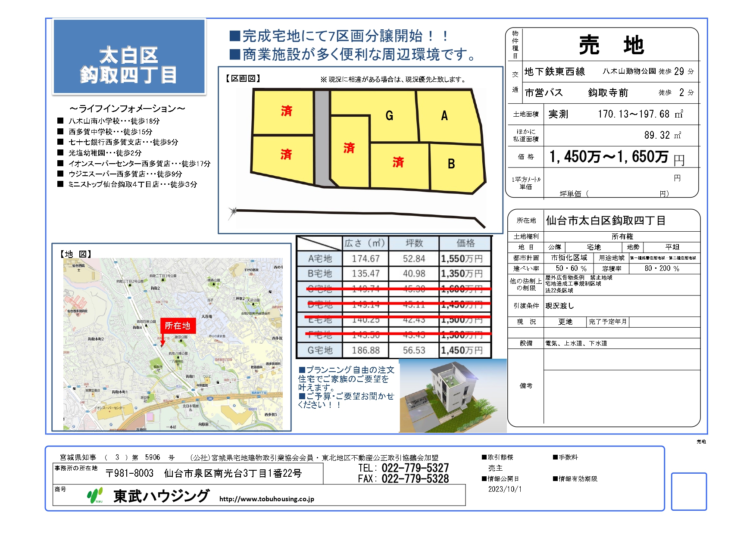
Task: Click the red 所在地 map marker label
Action: coord(178,326)
